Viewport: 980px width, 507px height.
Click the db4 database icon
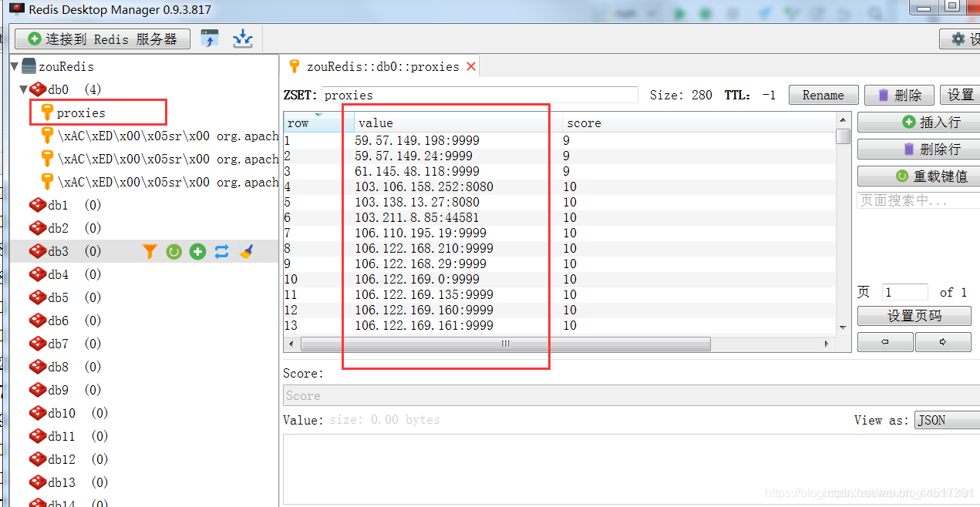[x=38, y=274]
